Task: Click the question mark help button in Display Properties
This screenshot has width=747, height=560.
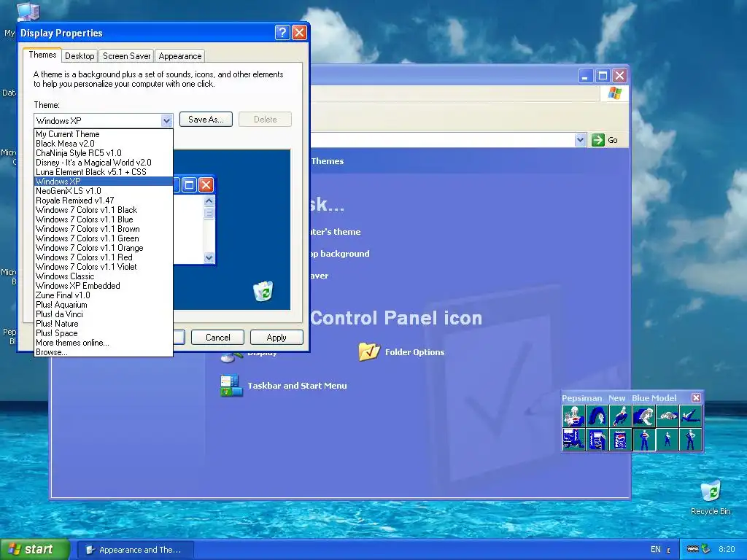Action: [282, 32]
